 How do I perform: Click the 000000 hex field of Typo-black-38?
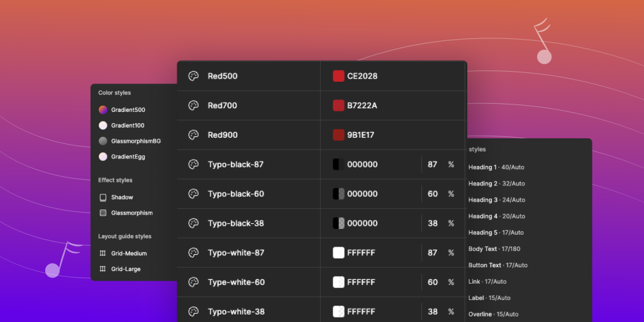tap(362, 223)
